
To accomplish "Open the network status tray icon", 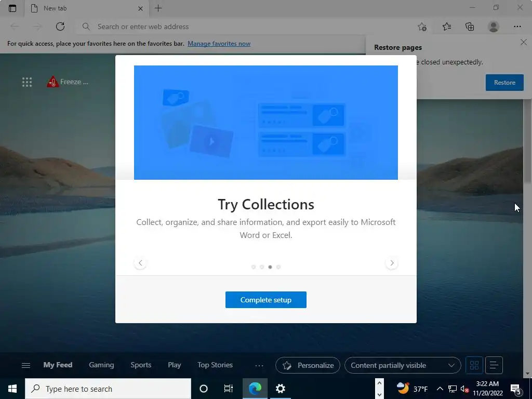I will [x=453, y=389].
